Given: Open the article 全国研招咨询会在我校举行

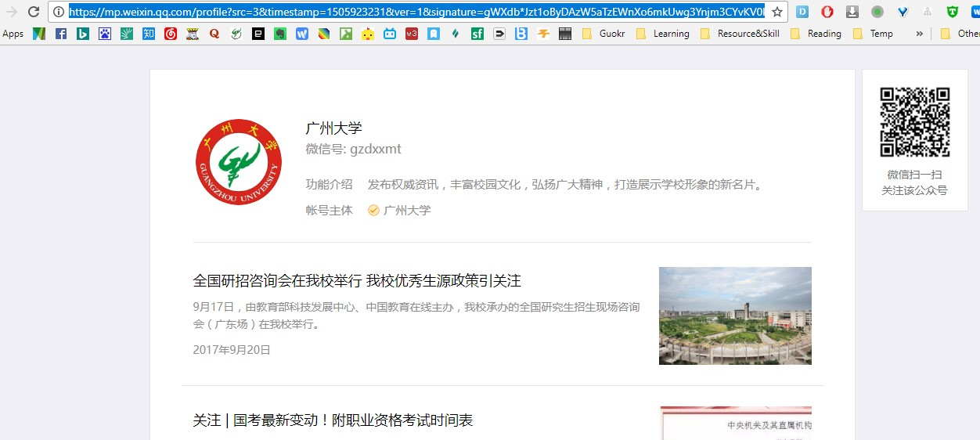Looking at the screenshot, I should pos(357,280).
